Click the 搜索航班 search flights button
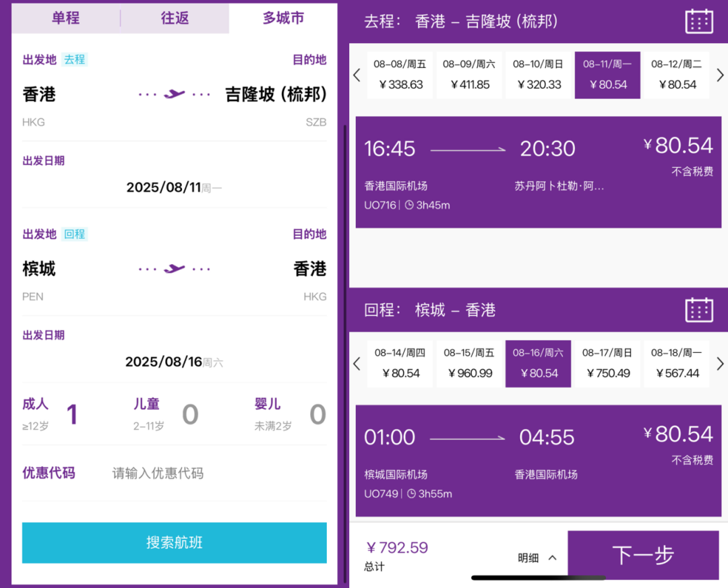Viewport: 728px width, 588px height. point(174,542)
